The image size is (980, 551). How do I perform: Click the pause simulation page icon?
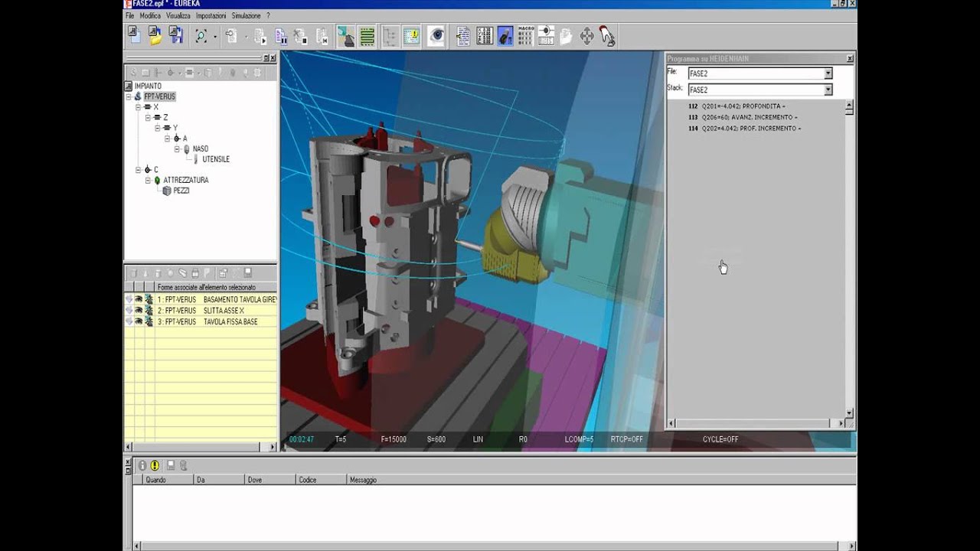point(280,36)
